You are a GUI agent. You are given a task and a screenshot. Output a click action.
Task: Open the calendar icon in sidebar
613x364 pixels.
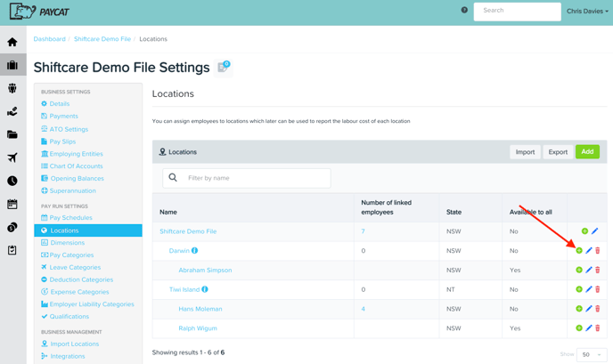click(12, 204)
